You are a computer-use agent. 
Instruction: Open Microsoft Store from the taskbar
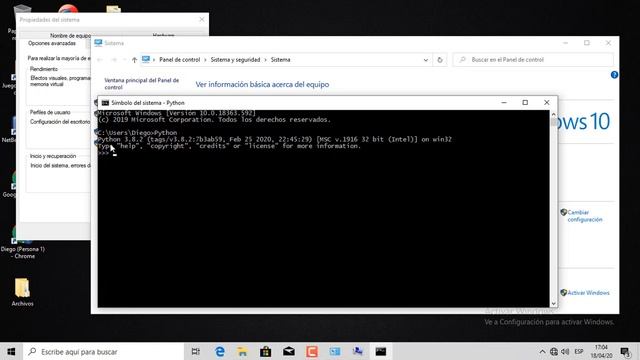point(266,351)
